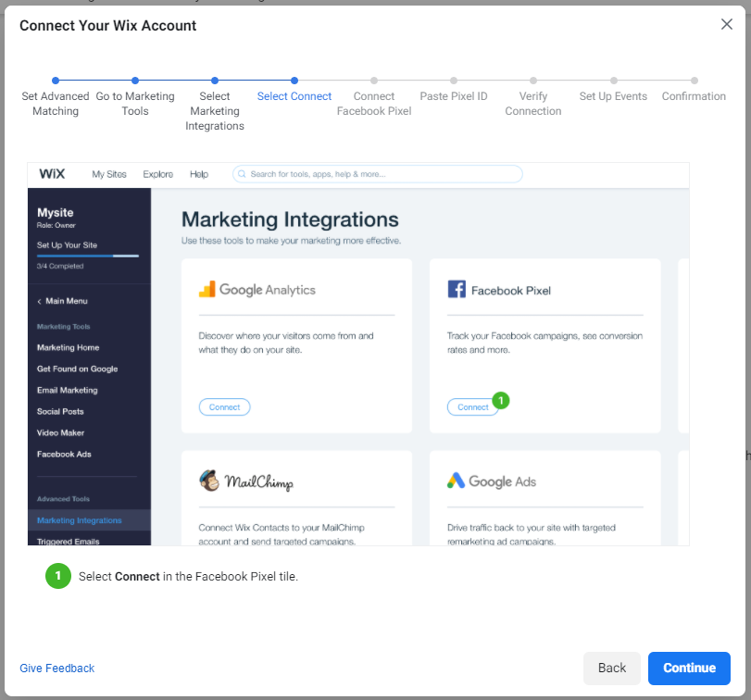
Task: Click the Select Marketing Integrations step dot
Action: tap(215, 81)
